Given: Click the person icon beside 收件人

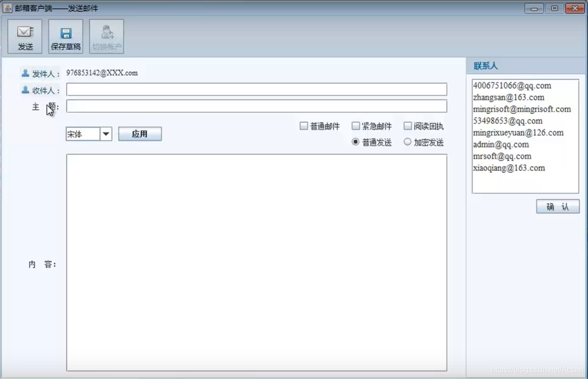Looking at the screenshot, I should coord(25,90).
